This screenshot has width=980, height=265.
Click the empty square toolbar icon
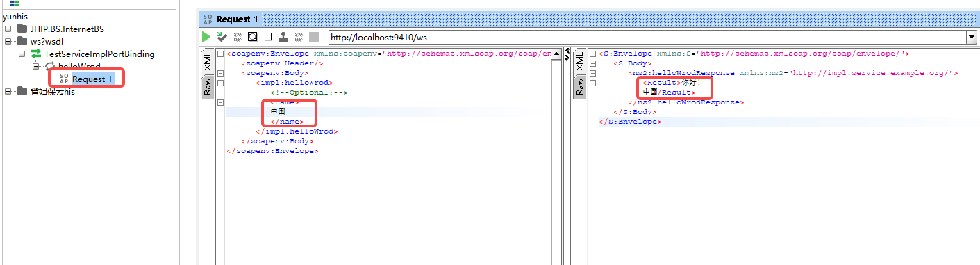point(268,36)
